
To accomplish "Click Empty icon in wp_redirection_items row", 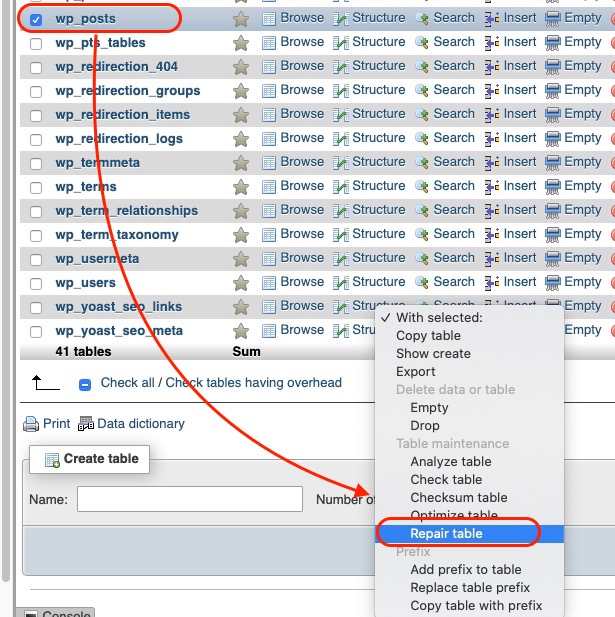I will pyautogui.click(x=552, y=115).
